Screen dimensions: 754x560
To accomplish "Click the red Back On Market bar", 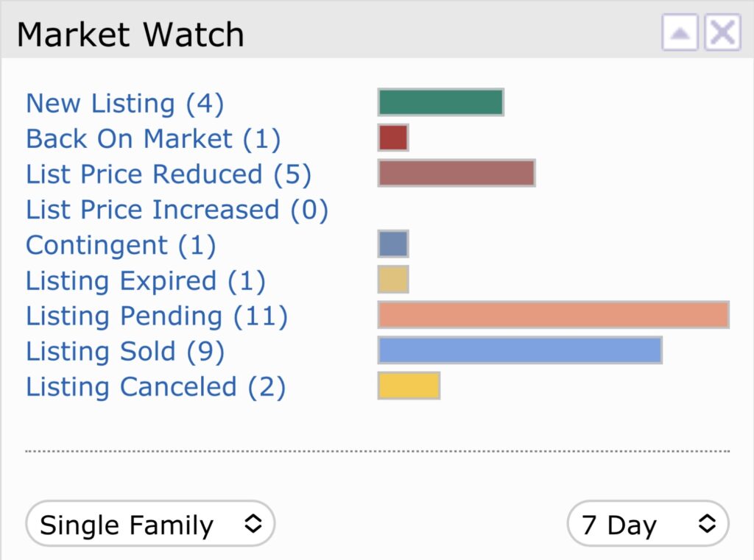I will pyautogui.click(x=393, y=138).
